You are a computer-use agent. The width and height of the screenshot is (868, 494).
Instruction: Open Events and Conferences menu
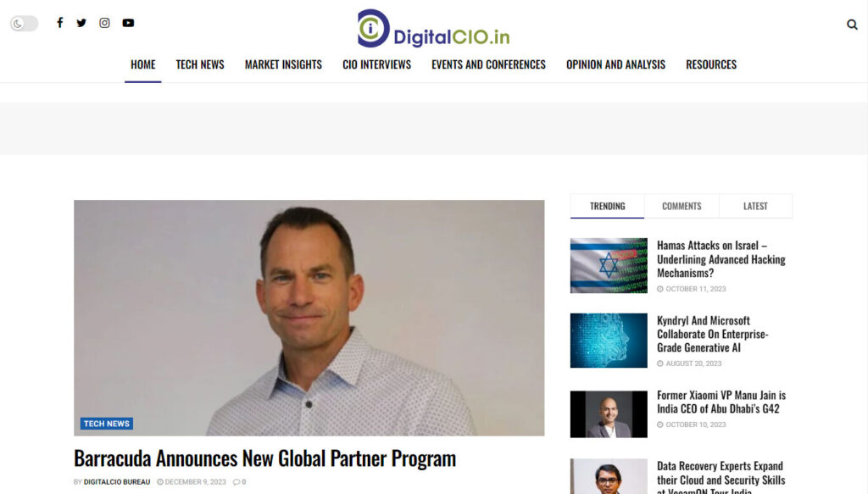pos(488,64)
